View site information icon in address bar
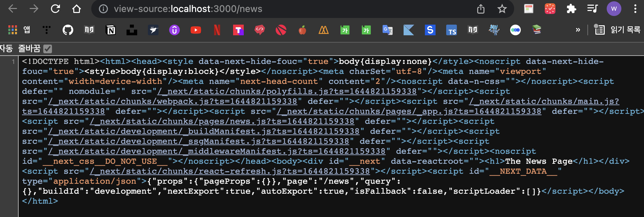This screenshot has height=217, width=644. click(x=103, y=9)
